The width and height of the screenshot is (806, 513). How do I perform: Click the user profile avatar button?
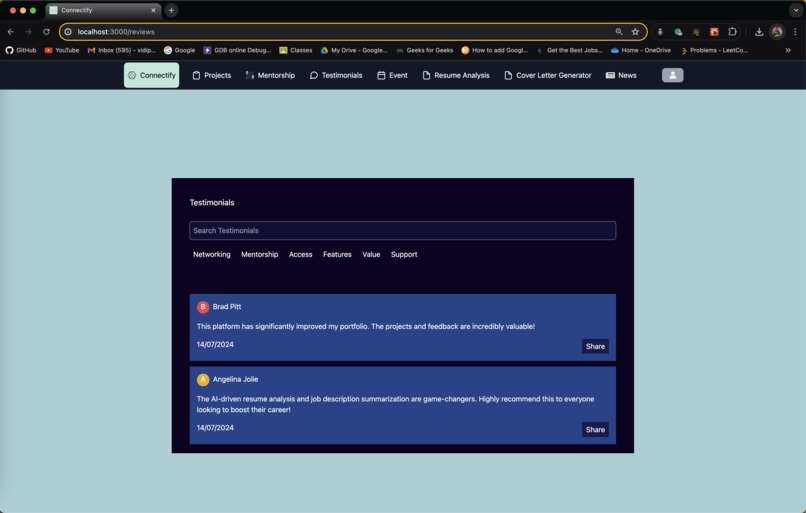click(x=672, y=75)
